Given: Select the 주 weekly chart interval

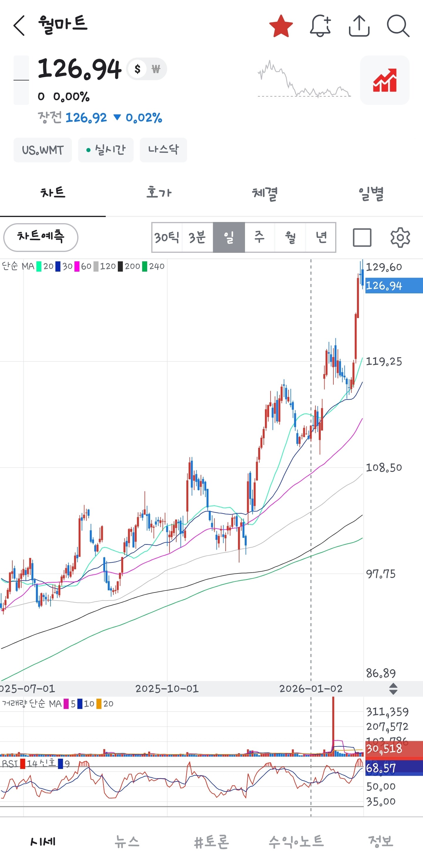Looking at the screenshot, I should coord(260,238).
